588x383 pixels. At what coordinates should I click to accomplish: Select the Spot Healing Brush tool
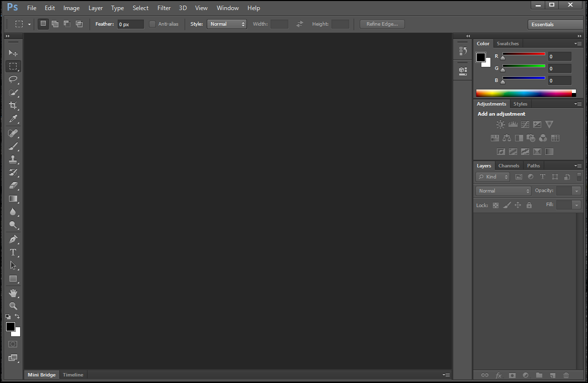click(13, 133)
